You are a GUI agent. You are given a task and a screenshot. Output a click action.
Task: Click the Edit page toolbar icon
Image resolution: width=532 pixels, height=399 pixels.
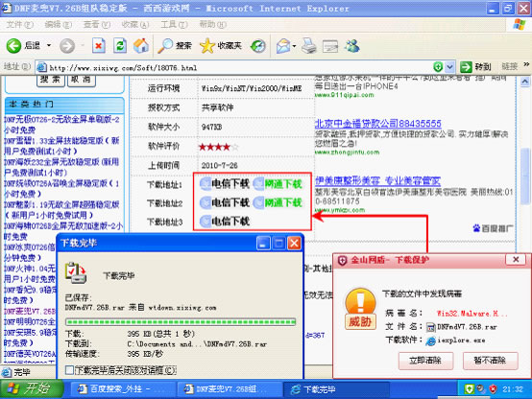(x=329, y=46)
